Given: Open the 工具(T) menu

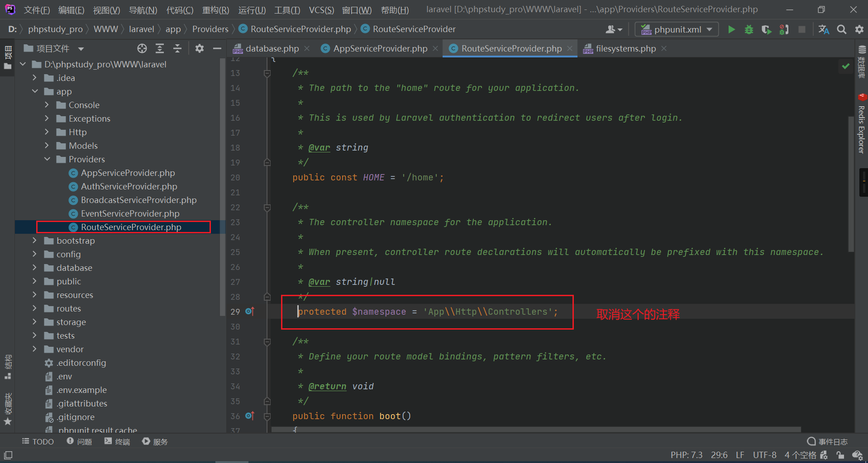Looking at the screenshot, I should (287, 10).
